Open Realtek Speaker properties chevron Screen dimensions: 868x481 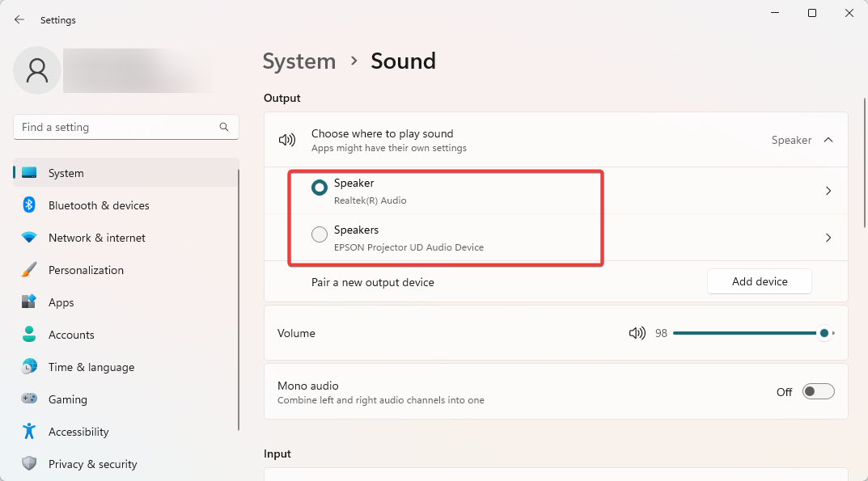tap(828, 191)
